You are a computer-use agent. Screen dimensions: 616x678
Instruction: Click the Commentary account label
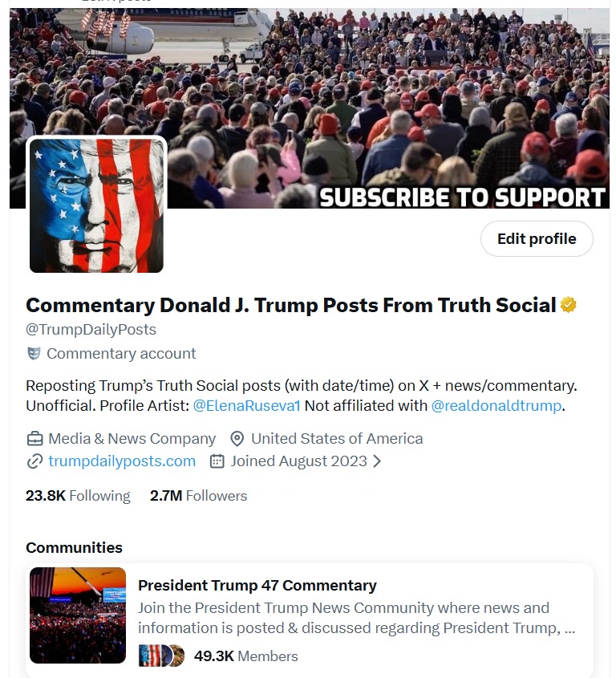121,354
